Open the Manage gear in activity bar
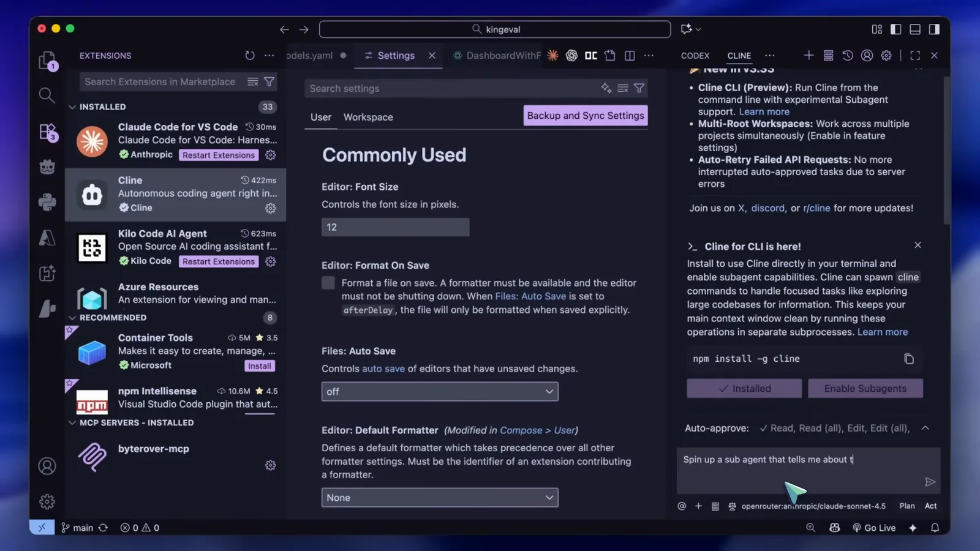This screenshot has height=551, width=980. [47, 502]
